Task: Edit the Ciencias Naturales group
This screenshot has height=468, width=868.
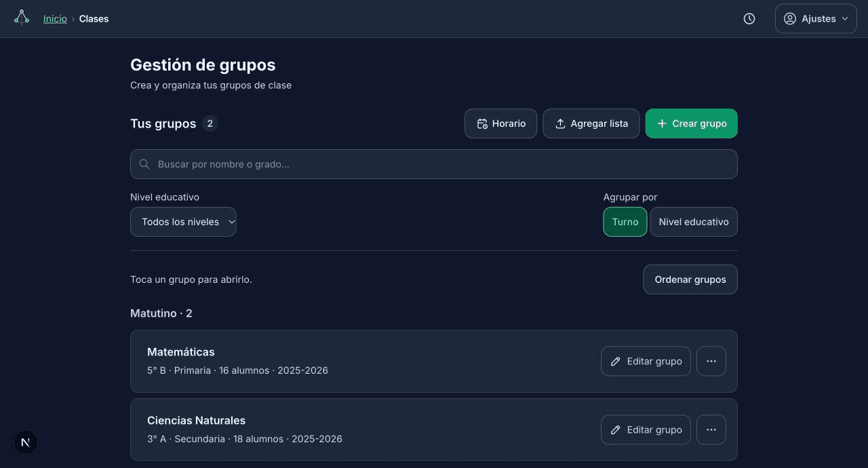Action: tap(646, 429)
